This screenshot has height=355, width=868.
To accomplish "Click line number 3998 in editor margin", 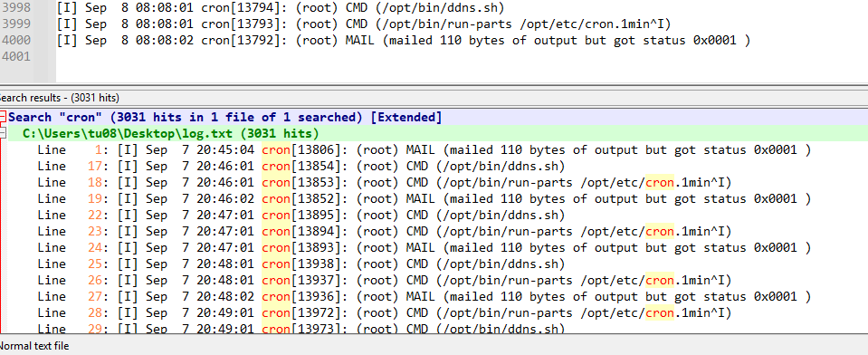I will click(x=16, y=8).
